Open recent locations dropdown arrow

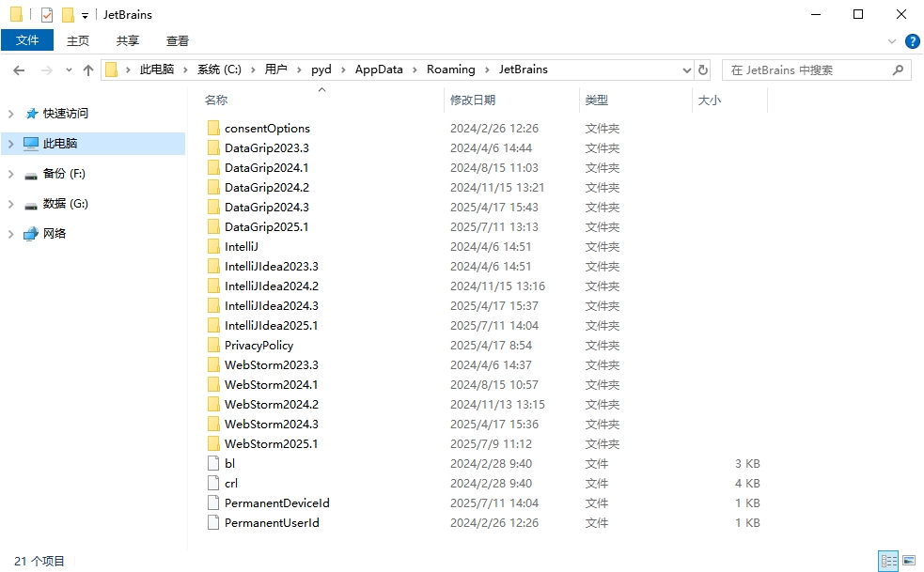click(x=69, y=70)
